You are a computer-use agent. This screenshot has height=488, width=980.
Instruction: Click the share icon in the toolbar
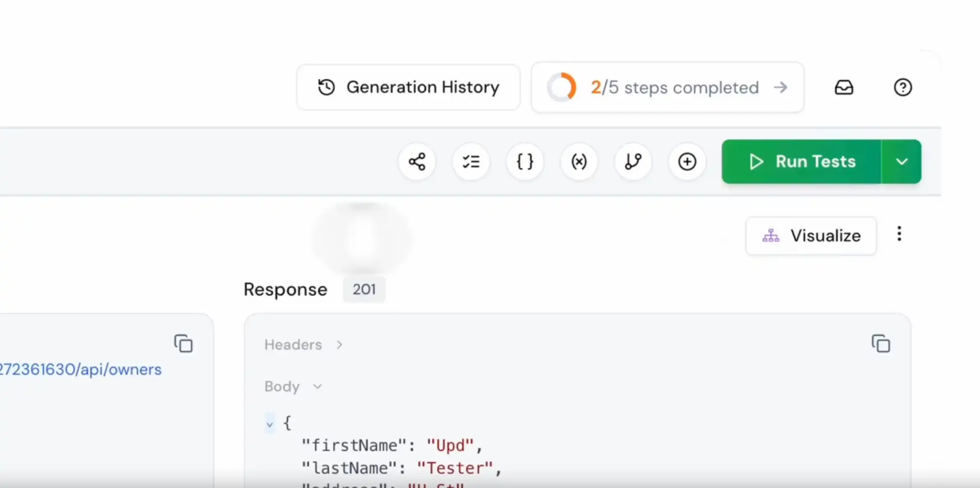pyautogui.click(x=417, y=161)
